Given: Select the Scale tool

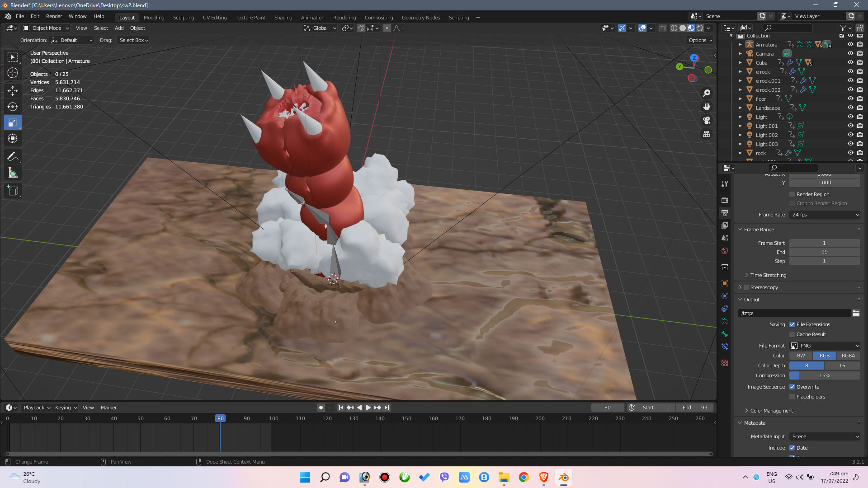Looking at the screenshot, I should (x=13, y=122).
